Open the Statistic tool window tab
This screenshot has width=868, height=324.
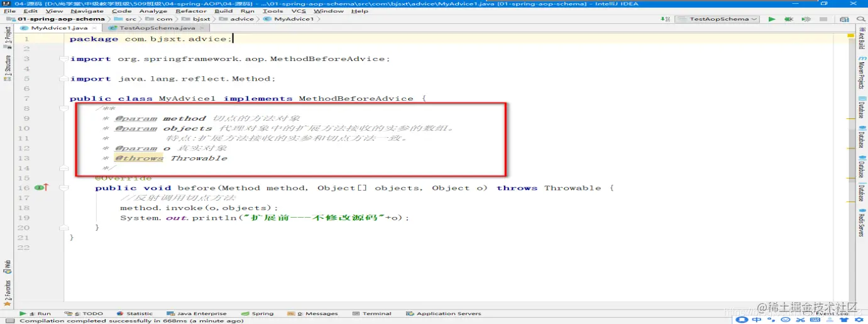135,313
